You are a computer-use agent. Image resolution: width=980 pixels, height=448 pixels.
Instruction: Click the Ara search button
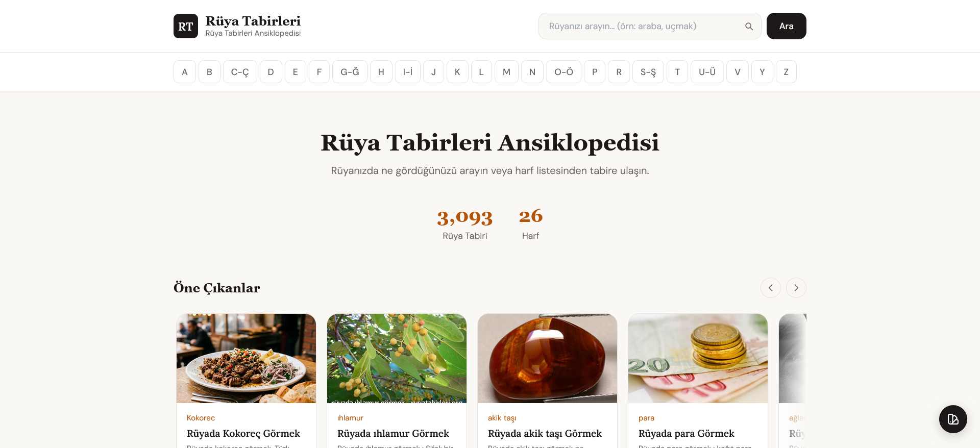tap(787, 26)
